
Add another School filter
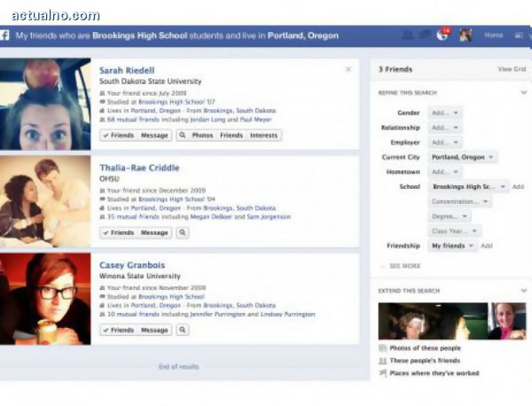(518, 187)
